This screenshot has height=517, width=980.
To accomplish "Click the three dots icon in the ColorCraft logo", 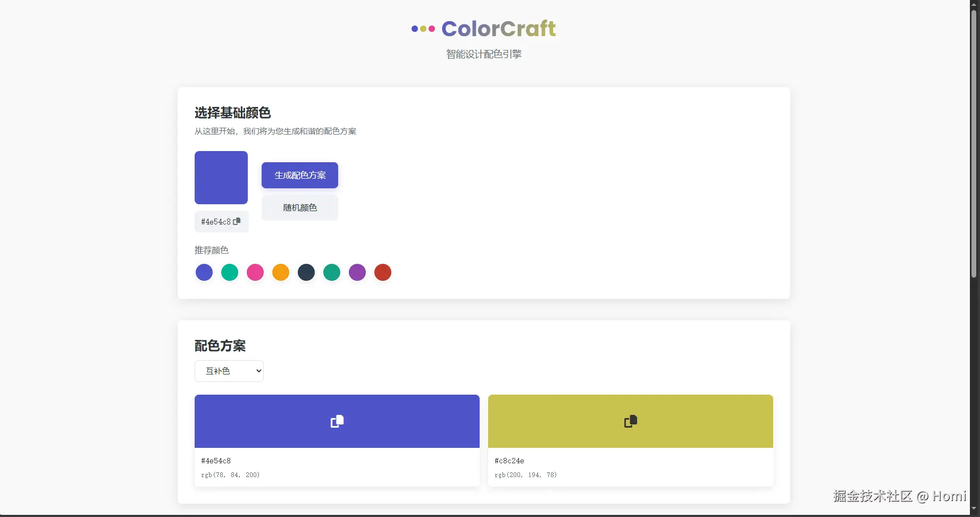I will pyautogui.click(x=423, y=29).
